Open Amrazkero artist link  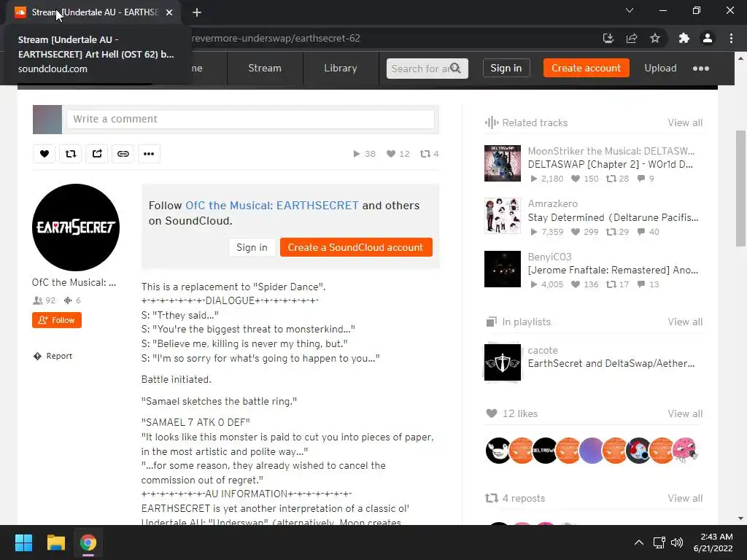(553, 203)
